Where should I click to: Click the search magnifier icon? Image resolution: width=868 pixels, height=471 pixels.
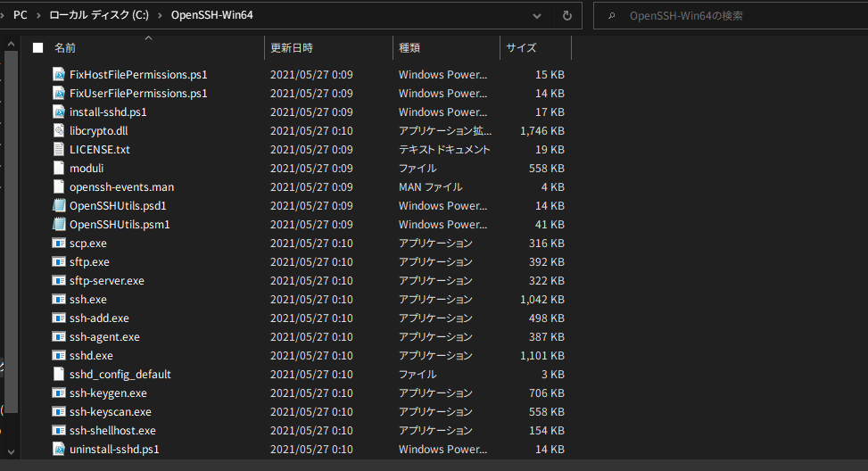coord(612,15)
